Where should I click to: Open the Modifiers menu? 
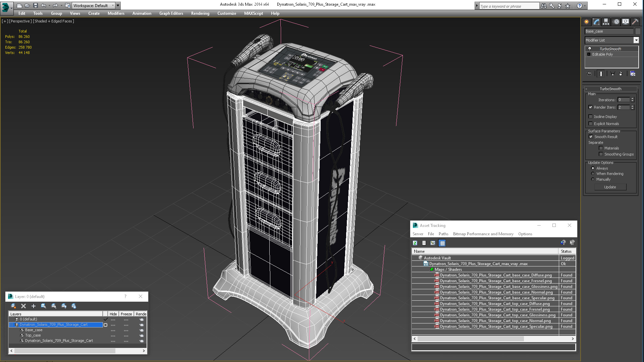(116, 13)
